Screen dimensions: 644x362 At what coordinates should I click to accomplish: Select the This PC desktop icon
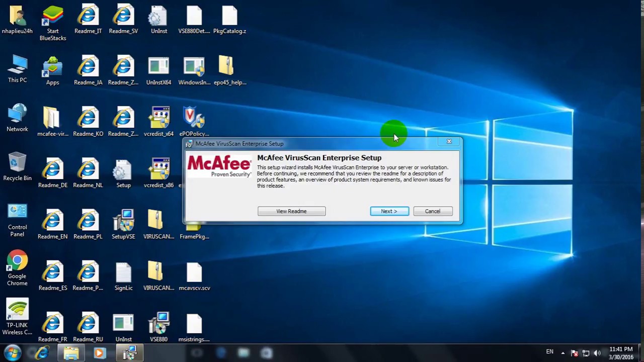click(x=17, y=65)
